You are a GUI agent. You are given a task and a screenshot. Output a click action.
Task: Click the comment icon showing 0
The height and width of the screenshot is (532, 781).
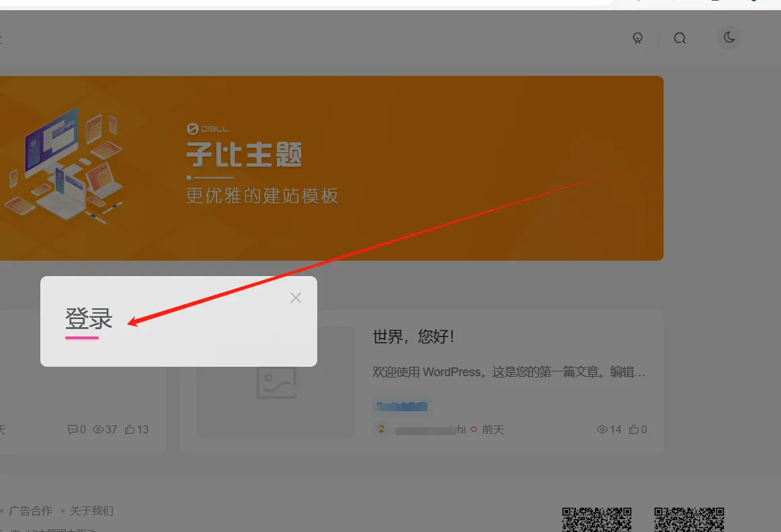click(73, 429)
